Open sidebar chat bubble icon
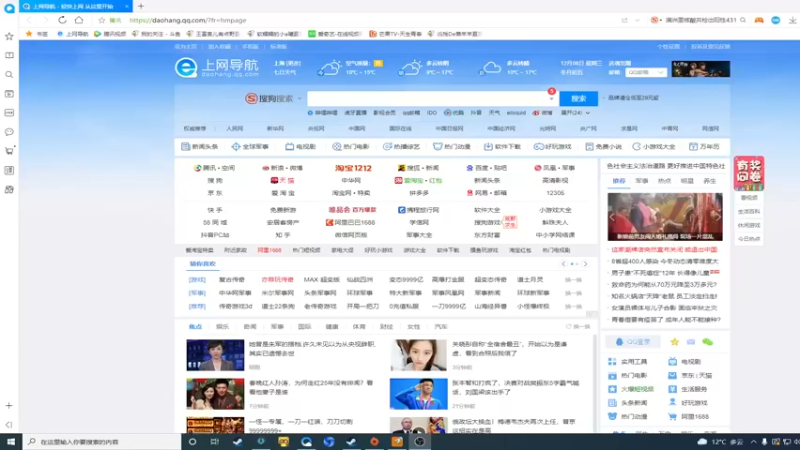The height and width of the screenshot is (450, 800). (9, 132)
